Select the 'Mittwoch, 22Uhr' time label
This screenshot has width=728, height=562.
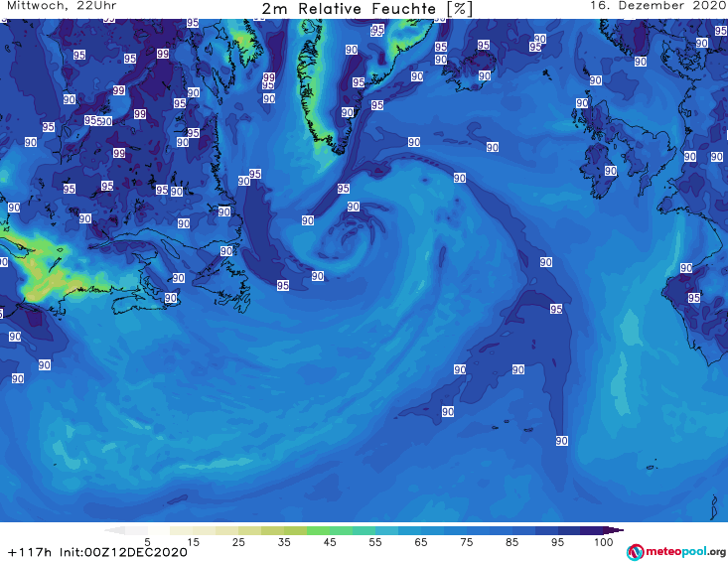pyautogui.click(x=62, y=6)
